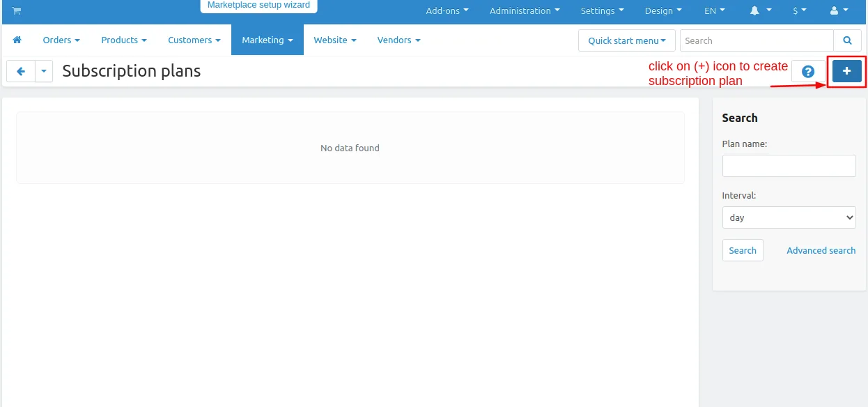Focus the Plan name input field

tap(789, 166)
